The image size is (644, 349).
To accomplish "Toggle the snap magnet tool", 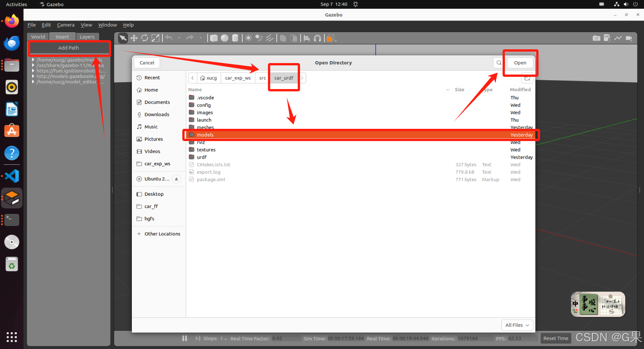I will point(317,38).
